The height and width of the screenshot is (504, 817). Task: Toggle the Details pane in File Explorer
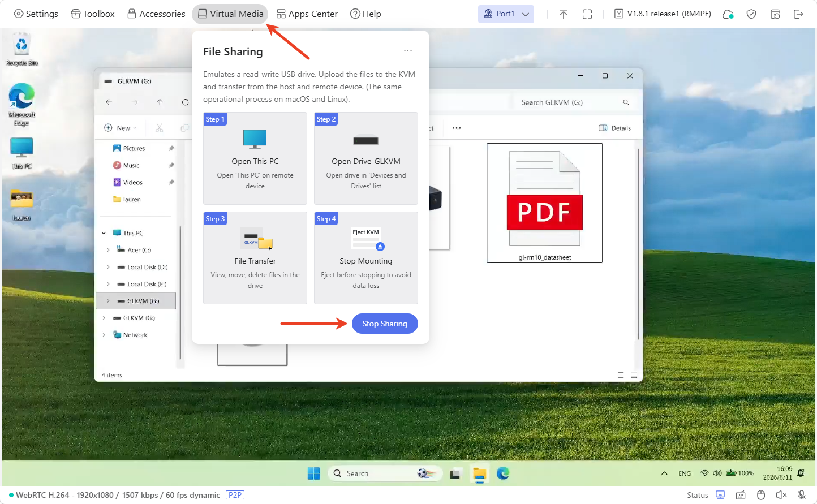(615, 128)
